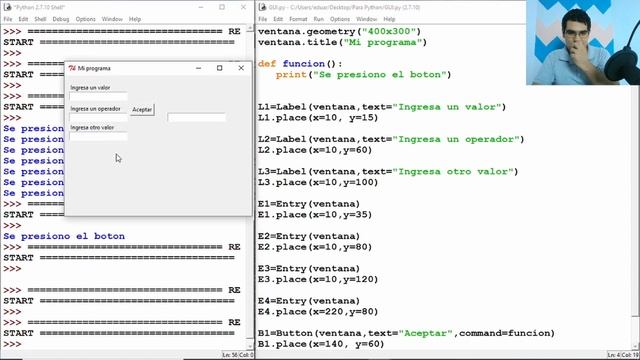Open Format menu in GUI.py editor
The image size is (640, 360).
[298, 19]
